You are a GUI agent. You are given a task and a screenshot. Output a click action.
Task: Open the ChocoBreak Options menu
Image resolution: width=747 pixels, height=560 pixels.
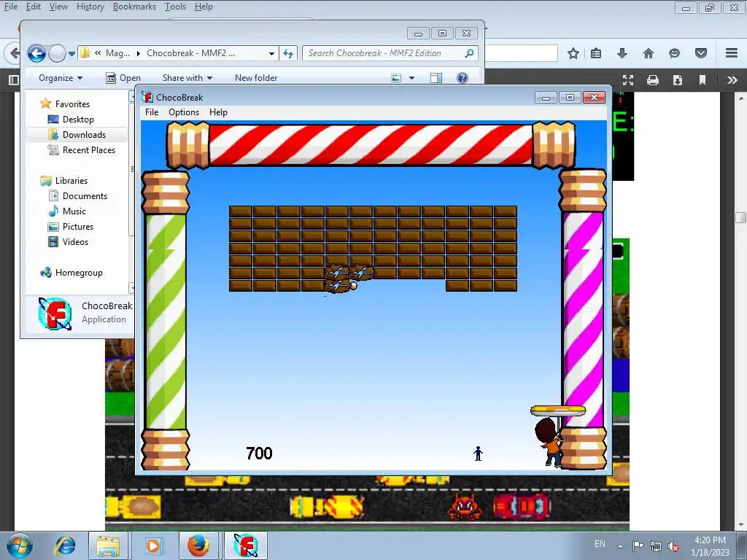point(184,112)
